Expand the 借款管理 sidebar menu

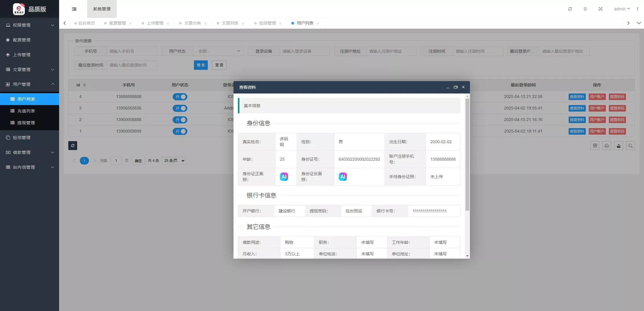pos(30,152)
